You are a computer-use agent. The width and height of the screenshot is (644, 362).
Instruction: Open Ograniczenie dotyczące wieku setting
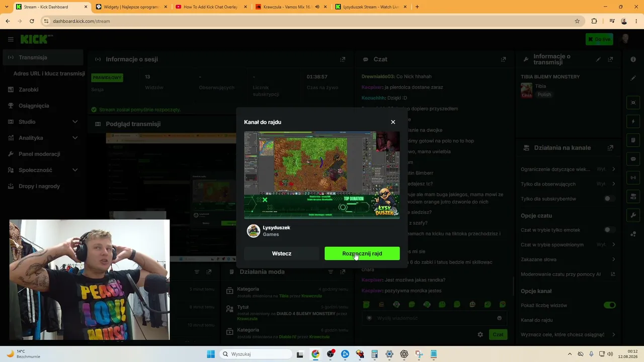point(568,169)
